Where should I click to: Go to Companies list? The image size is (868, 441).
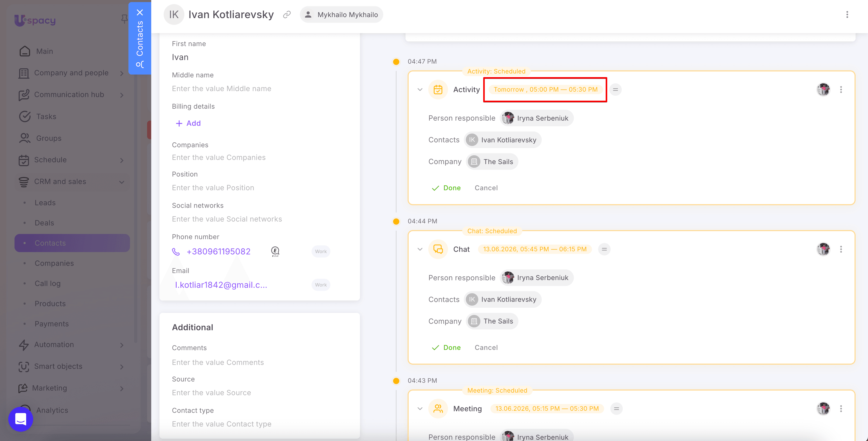(54, 263)
